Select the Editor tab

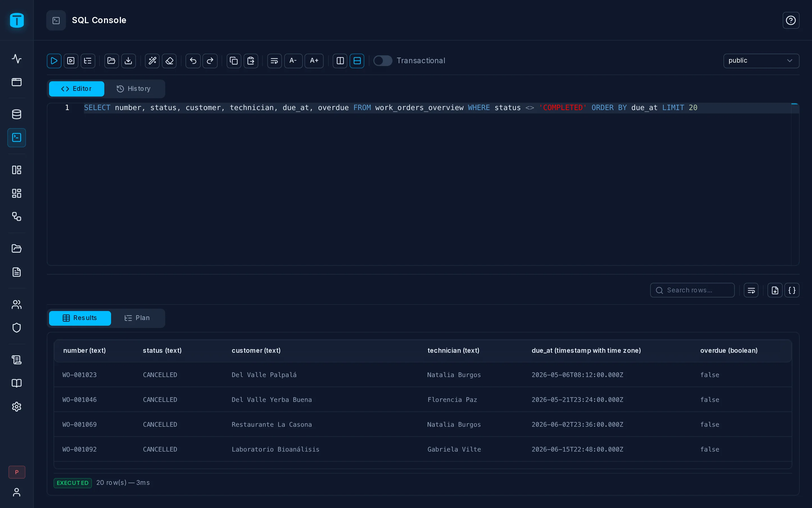[x=76, y=89]
